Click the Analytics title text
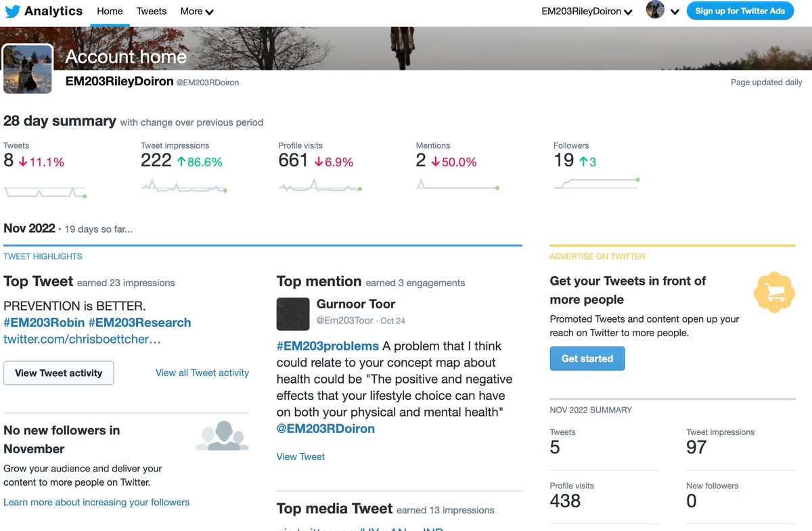812x531 pixels. click(x=53, y=11)
